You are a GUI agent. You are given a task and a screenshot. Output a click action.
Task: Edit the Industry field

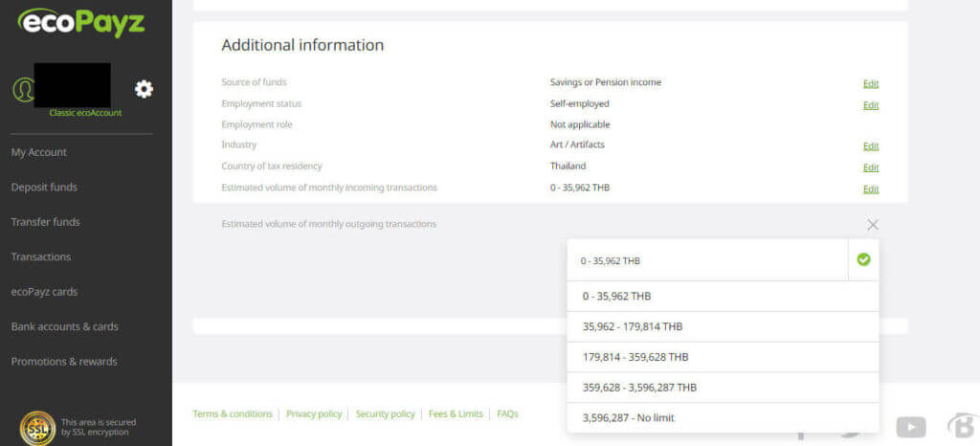871,146
